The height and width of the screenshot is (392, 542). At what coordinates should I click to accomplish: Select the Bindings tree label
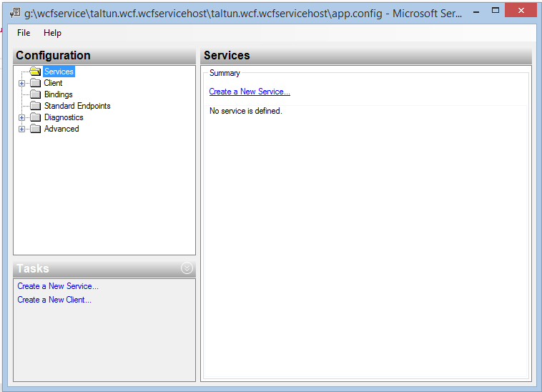(59, 94)
